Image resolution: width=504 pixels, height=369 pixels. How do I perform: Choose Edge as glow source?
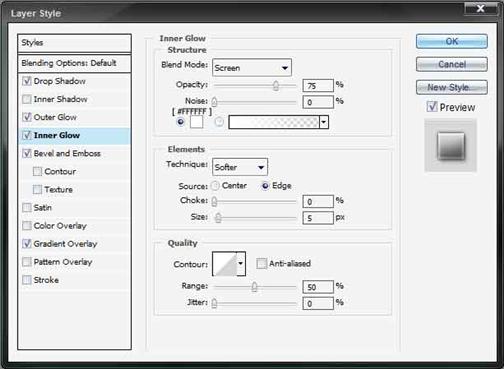coord(265,186)
